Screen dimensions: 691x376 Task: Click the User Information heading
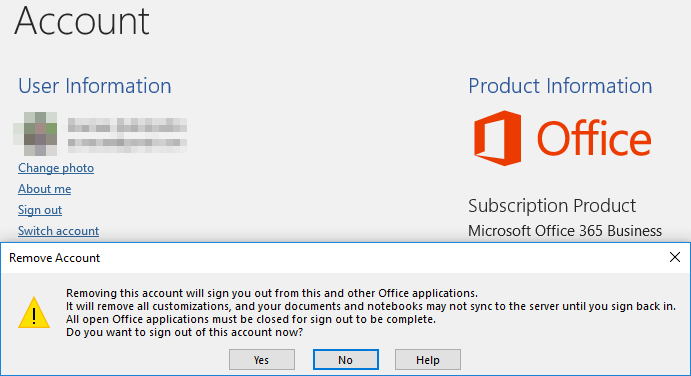point(94,86)
